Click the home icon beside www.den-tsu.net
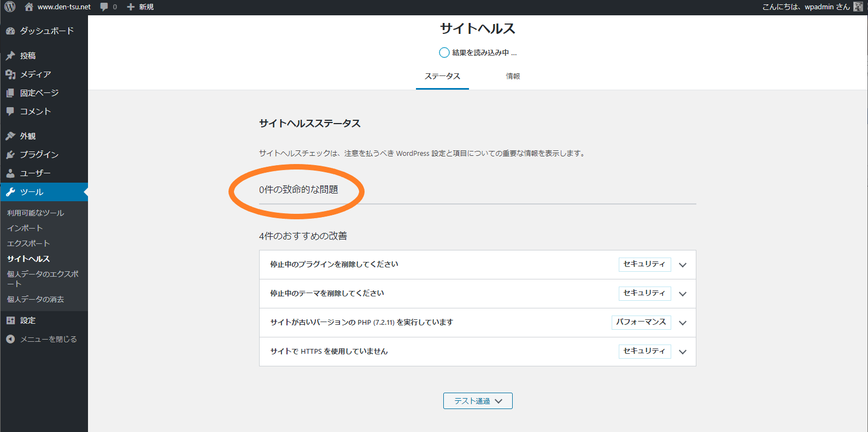Viewport: 868px width, 432px height. point(29,7)
